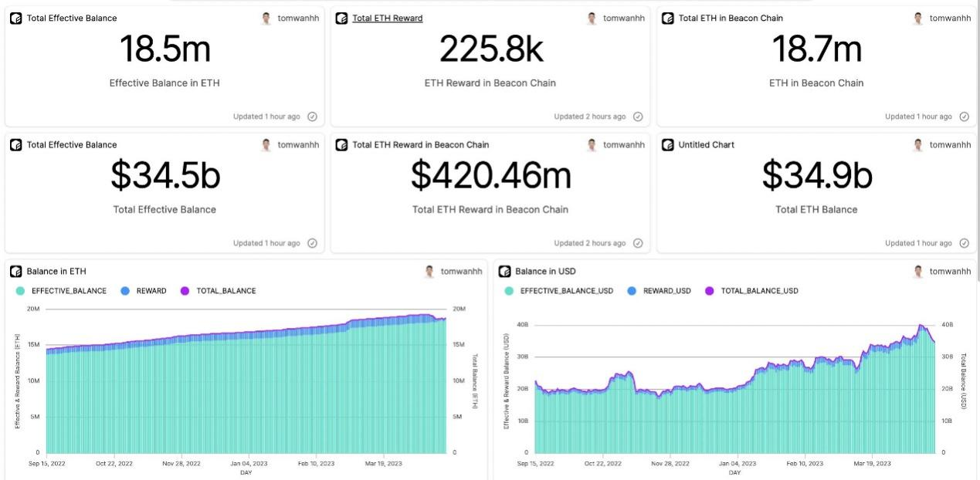Open the Total ETH in Beacon Chain title
This screenshot has width=980, height=480.
coord(731,18)
